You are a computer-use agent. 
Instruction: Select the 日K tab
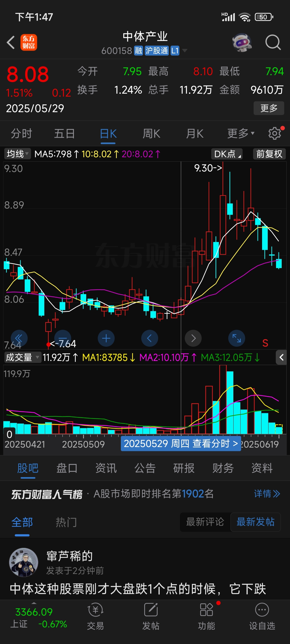coord(108,133)
